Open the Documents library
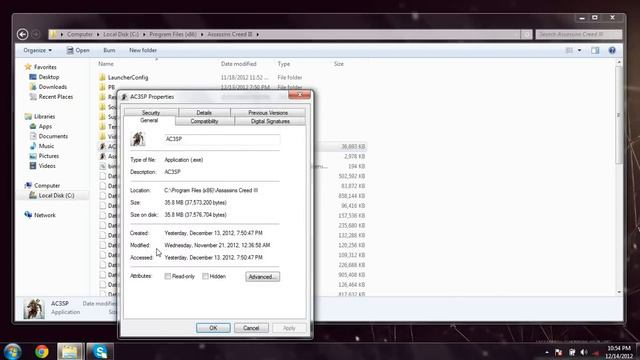The height and width of the screenshot is (360, 640). pyautogui.click(x=49, y=136)
